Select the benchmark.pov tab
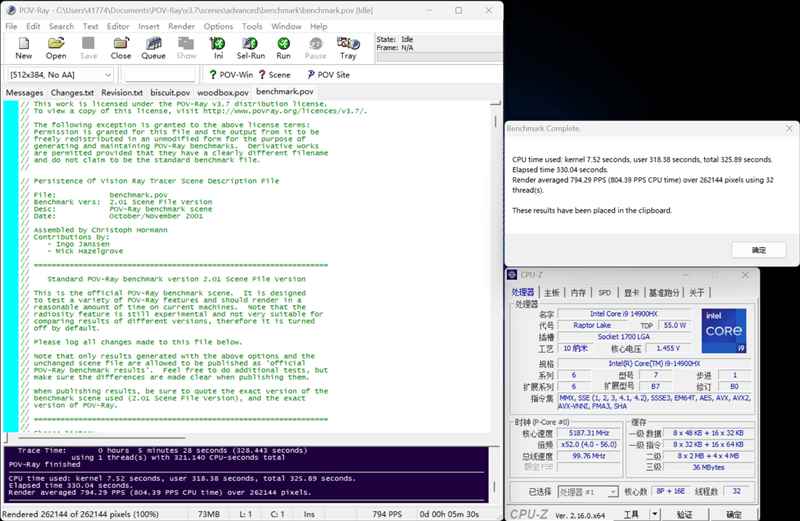The width and height of the screenshot is (800, 521). tap(285, 92)
